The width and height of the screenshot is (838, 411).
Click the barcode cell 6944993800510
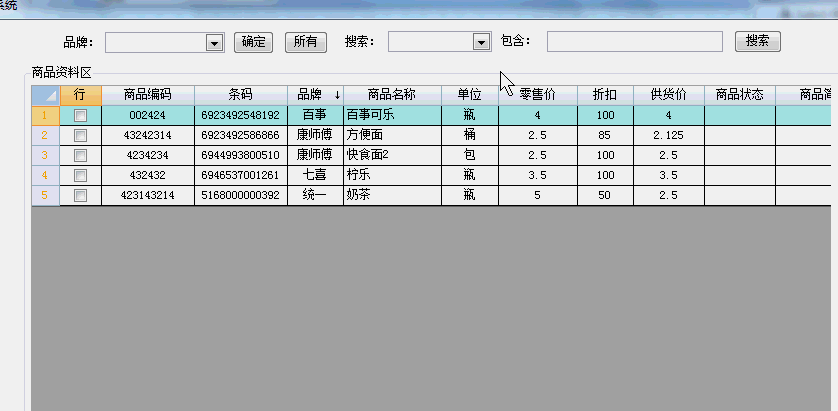(240, 155)
